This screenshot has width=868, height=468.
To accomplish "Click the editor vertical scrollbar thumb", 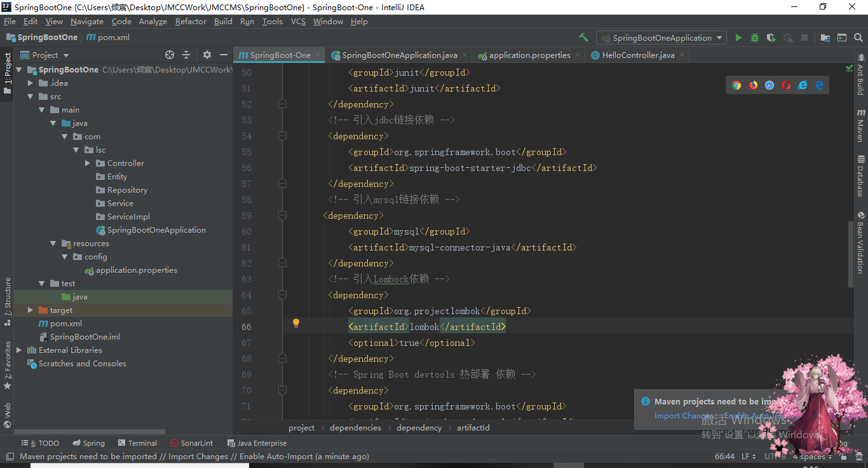I will pos(851,254).
